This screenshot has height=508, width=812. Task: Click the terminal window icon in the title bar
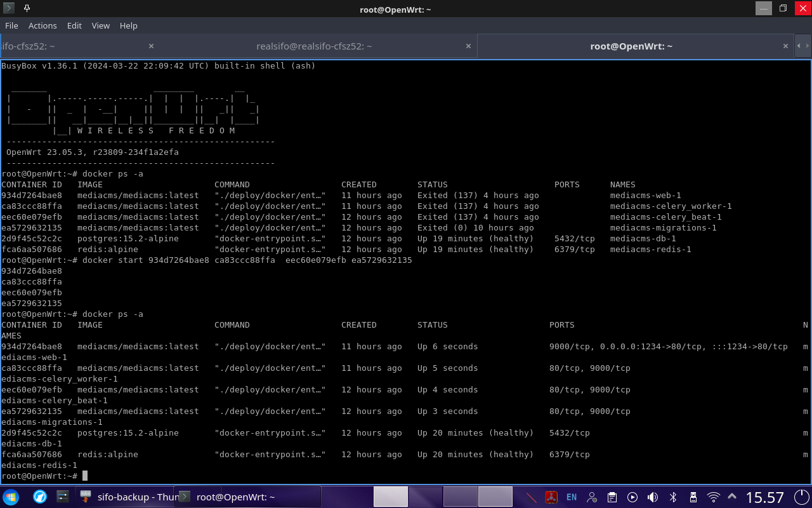(10, 9)
